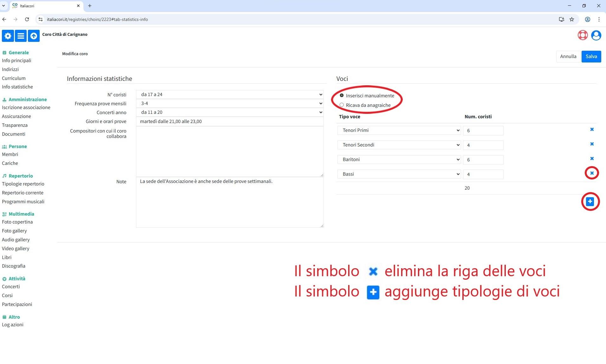Go to Membri in the sidebar
Viewport: 606px width, 364px height.
point(10,154)
